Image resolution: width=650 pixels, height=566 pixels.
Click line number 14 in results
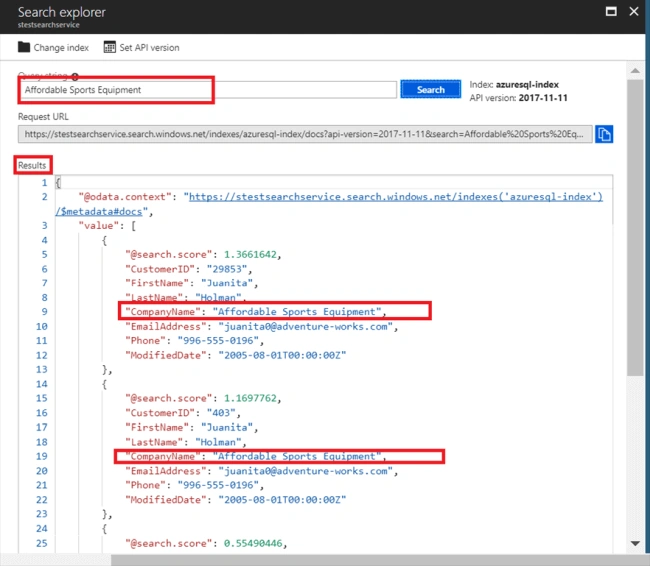click(41, 384)
